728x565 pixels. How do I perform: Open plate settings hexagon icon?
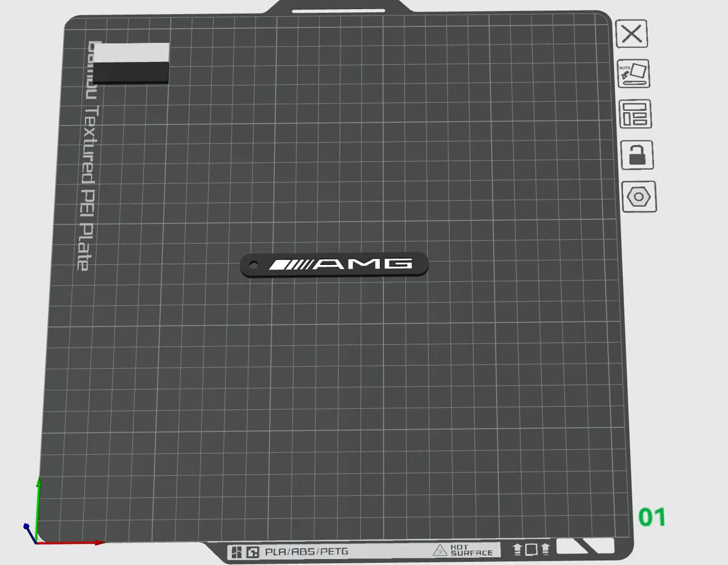[639, 197]
